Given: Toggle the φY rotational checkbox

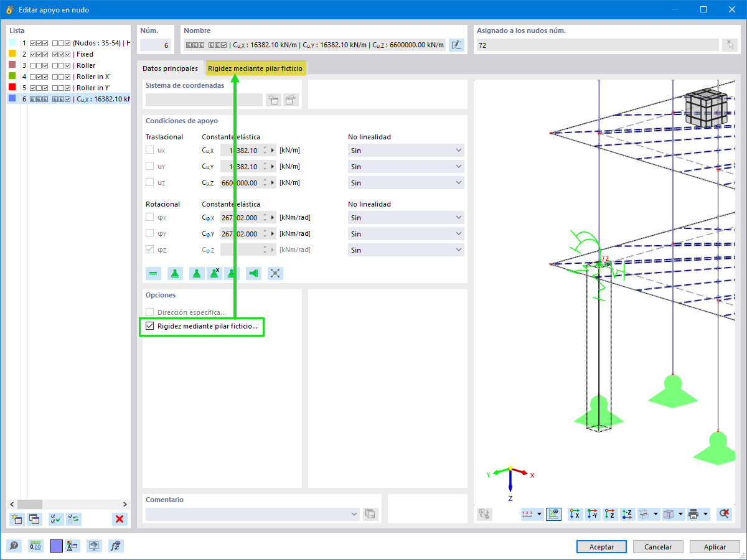Looking at the screenshot, I should tap(149, 233).
